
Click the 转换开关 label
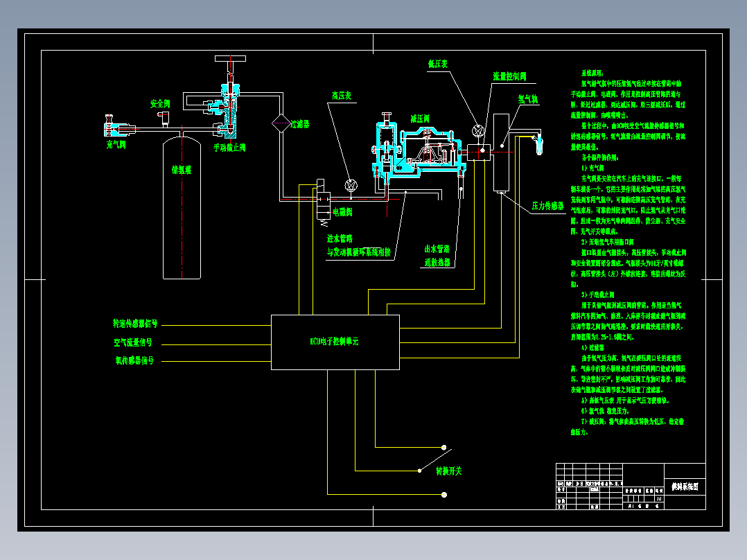pyautogui.click(x=449, y=471)
